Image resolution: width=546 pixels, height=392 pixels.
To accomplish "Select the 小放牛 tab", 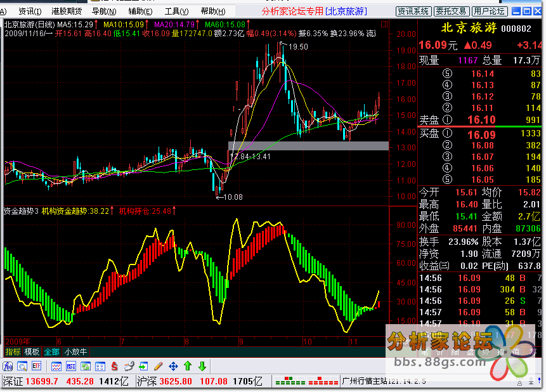I will pos(75,352).
